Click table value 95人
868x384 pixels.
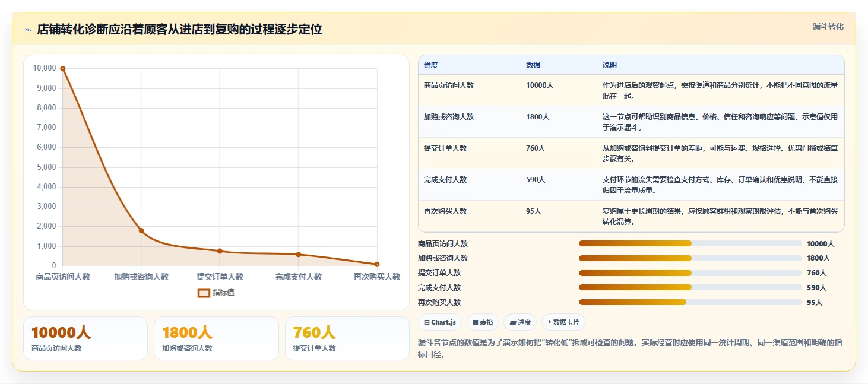(534, 211)
